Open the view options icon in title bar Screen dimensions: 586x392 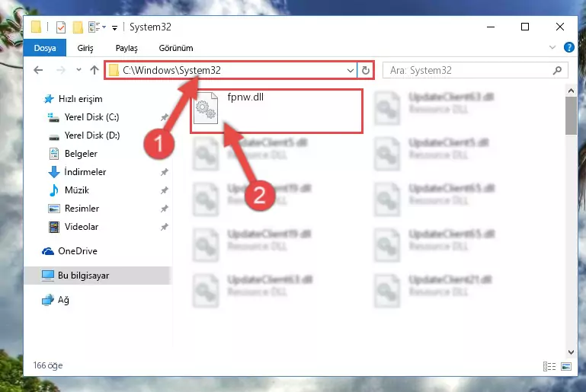point(94,27)
